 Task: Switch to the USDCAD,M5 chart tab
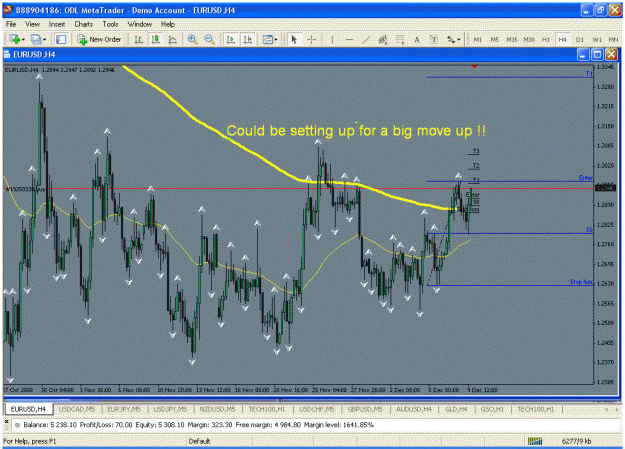(x=77, y=409)
